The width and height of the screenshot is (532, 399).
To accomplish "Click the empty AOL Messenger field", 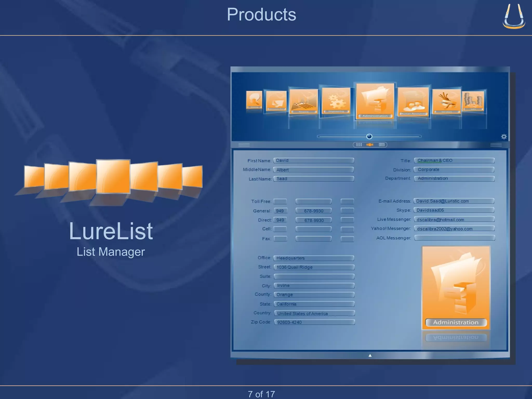I will (x=455, y=238).
